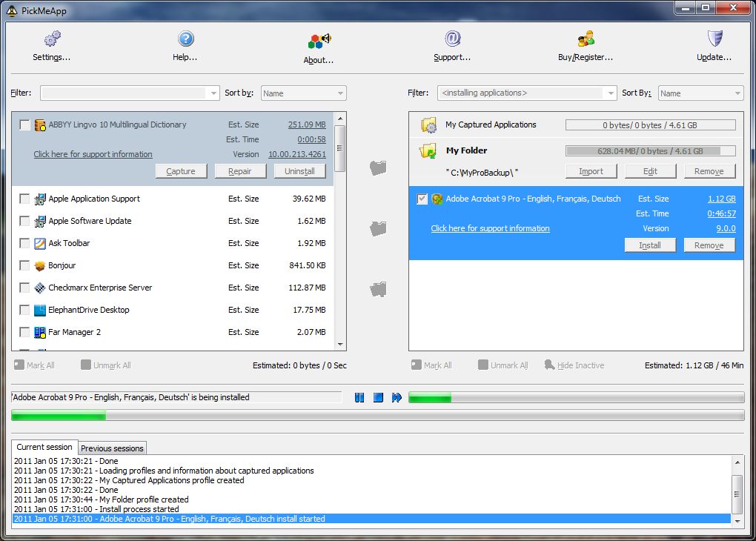Check the ElephantDrive Desktop checkbox
Screen dimensions: 756x541
click(x=24, y=310)
